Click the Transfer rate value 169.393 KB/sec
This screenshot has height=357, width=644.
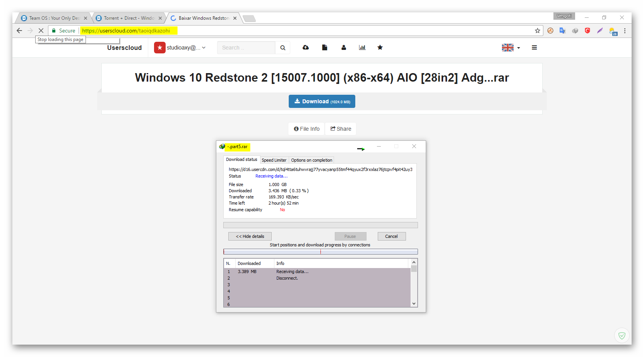click(284, 197)
